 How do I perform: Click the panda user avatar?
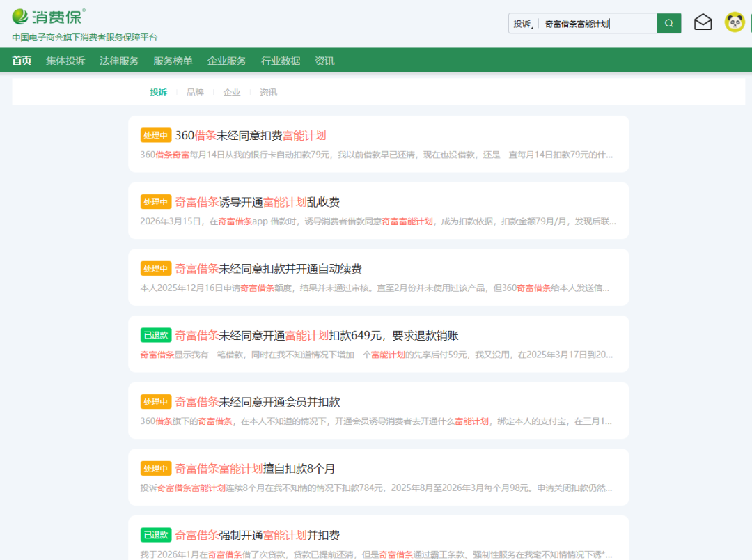click(735, 22)
